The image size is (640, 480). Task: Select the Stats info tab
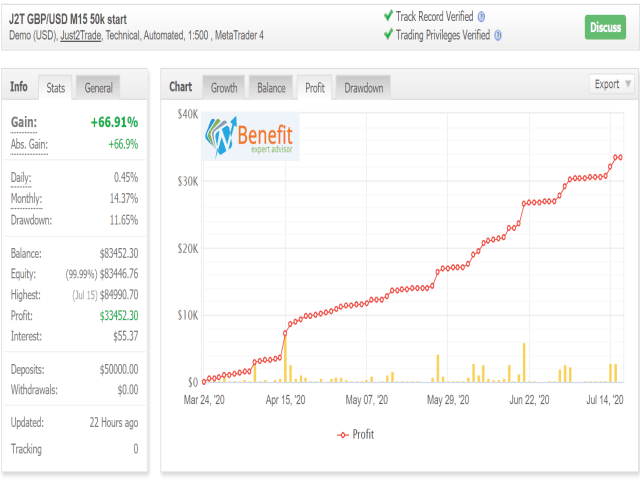[x=56, y=88]
